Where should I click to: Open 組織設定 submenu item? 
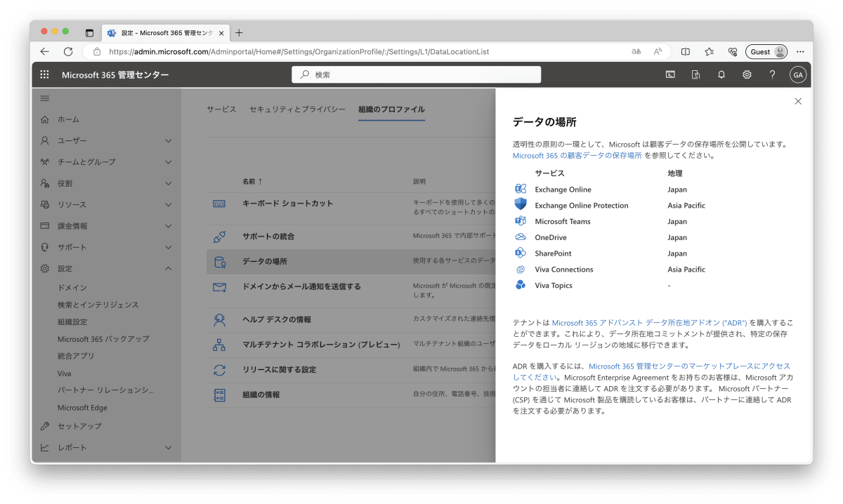(72, 322)
